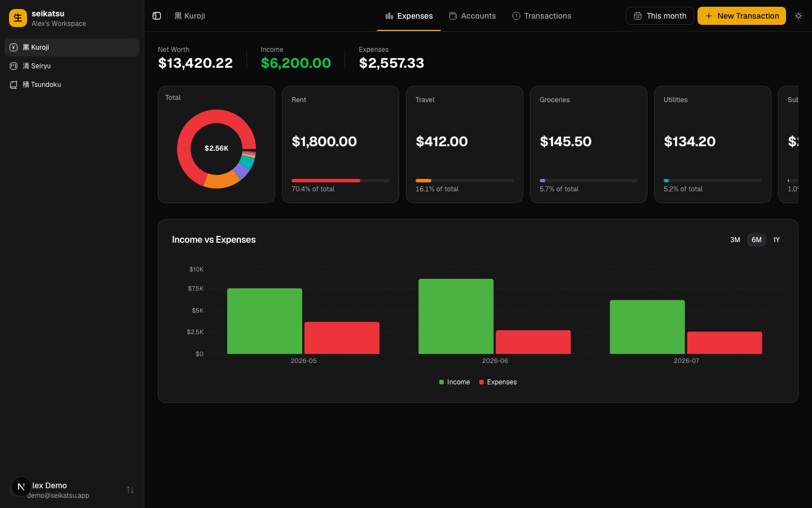Click the calendar icon in This month

[638, 16]
